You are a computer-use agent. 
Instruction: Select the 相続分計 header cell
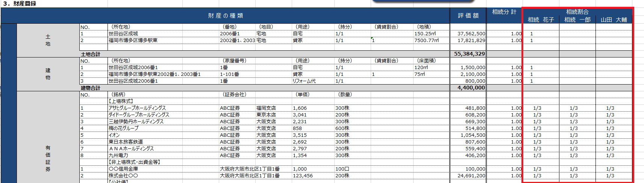click(x=504, y=12)
